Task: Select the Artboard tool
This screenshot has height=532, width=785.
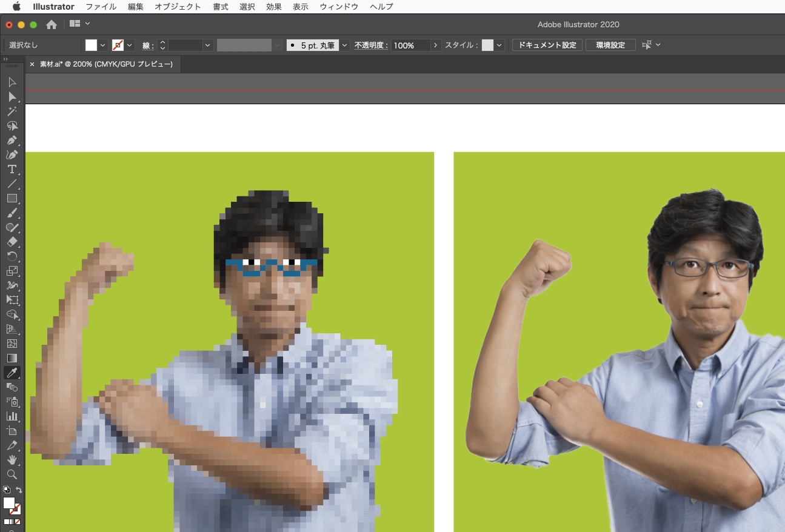Action: (x=12, y=431)
